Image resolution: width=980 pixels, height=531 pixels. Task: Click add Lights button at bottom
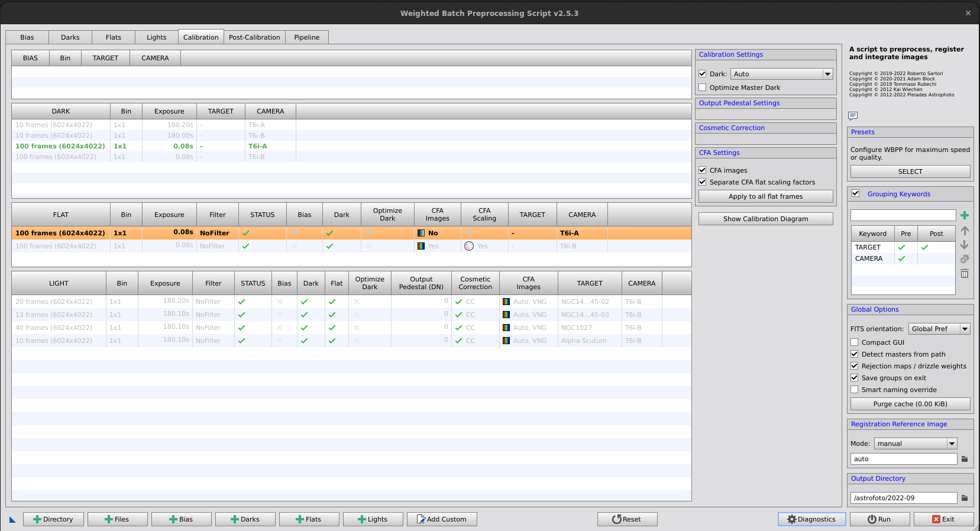coord(373,519)
